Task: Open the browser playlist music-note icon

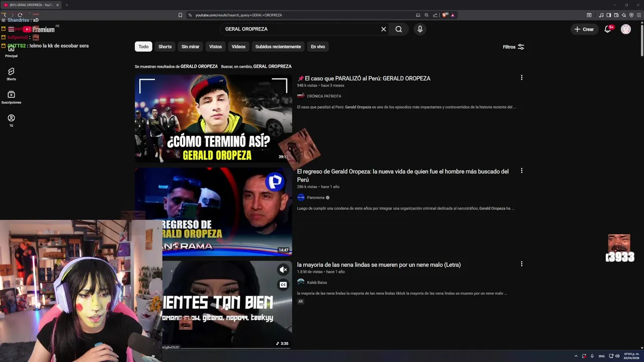Action: [x=601, y=15]
